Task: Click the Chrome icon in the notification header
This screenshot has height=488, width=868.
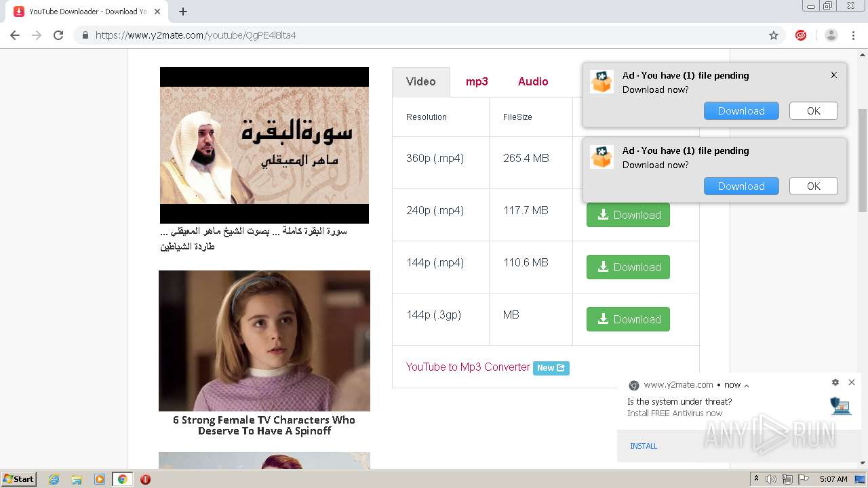Action: (x=634, y=385)
